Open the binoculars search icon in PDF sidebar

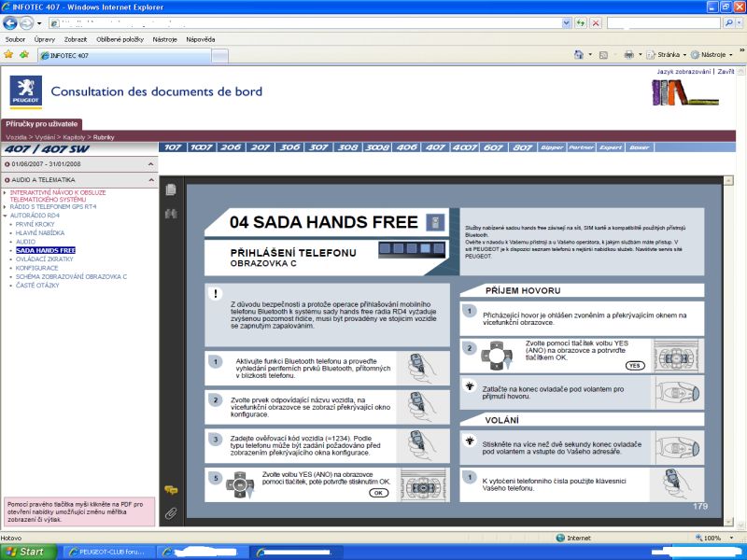click(x=171, y=214)
